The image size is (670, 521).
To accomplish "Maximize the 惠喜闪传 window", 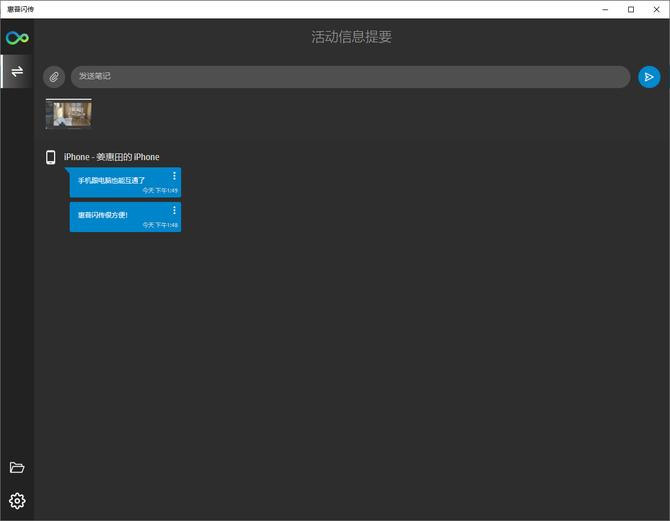I will [x=631, y=9].
